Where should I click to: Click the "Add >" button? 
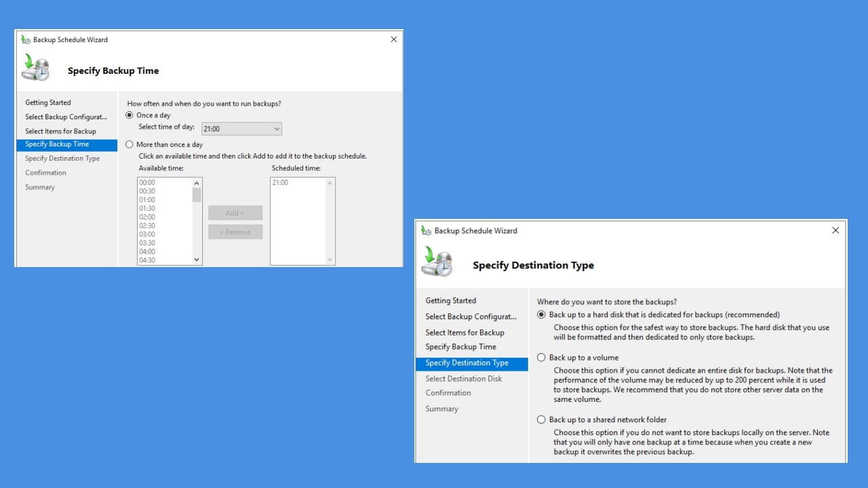coord(235,213)
